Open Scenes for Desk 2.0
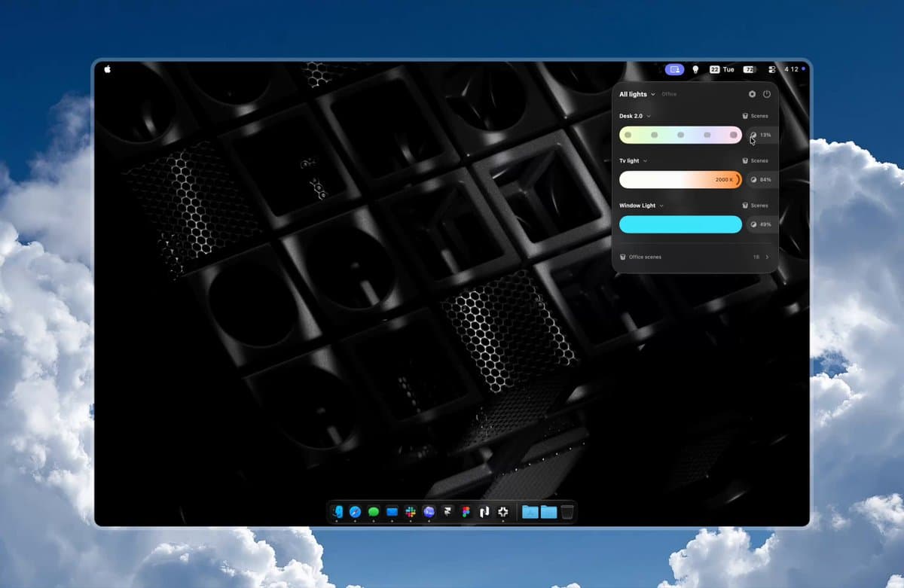Viewport: 904px width, 588px height. pos(755,116)
